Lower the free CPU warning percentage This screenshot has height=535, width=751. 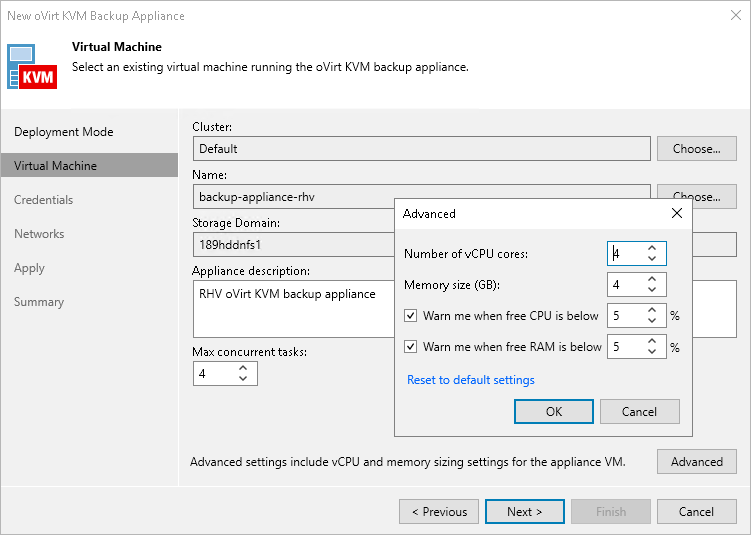(652, 320)
